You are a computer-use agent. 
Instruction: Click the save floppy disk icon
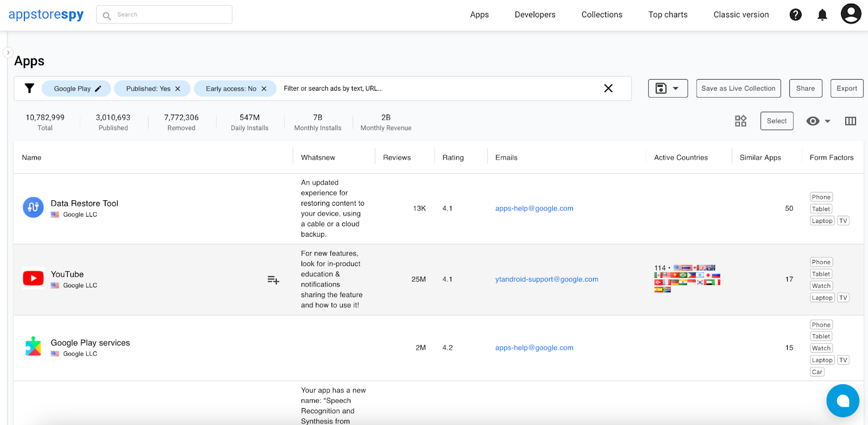pyautogui.click(x=661, y=88)
